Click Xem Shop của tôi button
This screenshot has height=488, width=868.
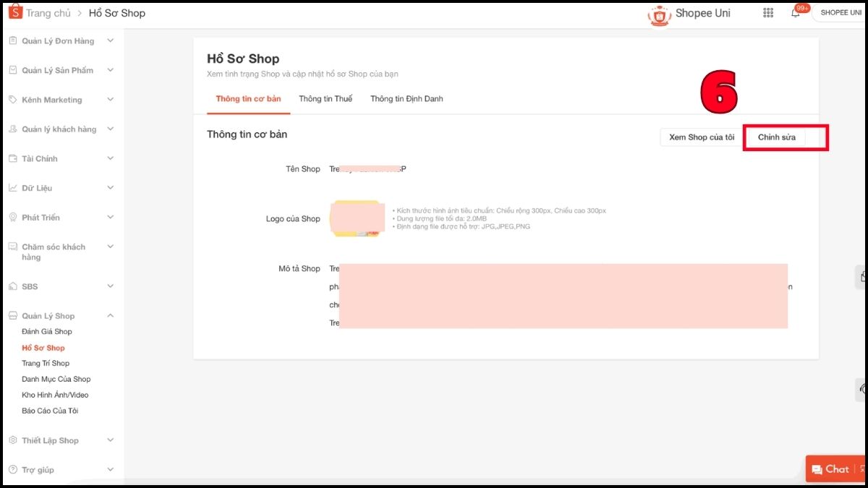pos(702,137)
